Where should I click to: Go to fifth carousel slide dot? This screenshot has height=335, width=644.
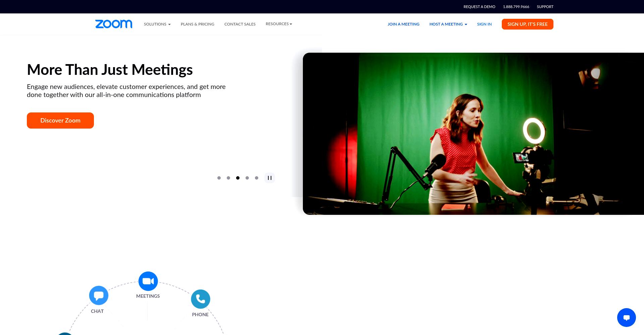pos(257,178)
